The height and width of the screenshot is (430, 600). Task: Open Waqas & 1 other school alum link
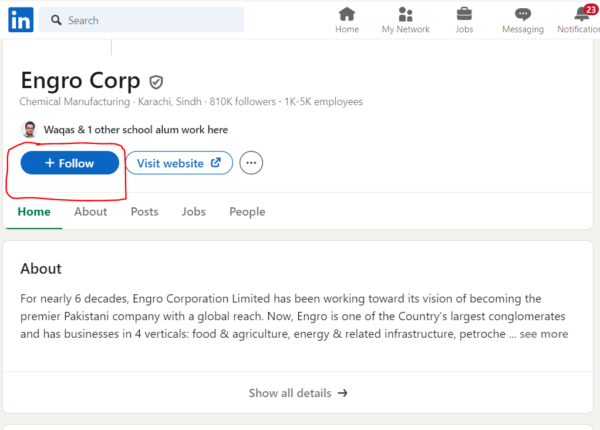coord(135,130)
